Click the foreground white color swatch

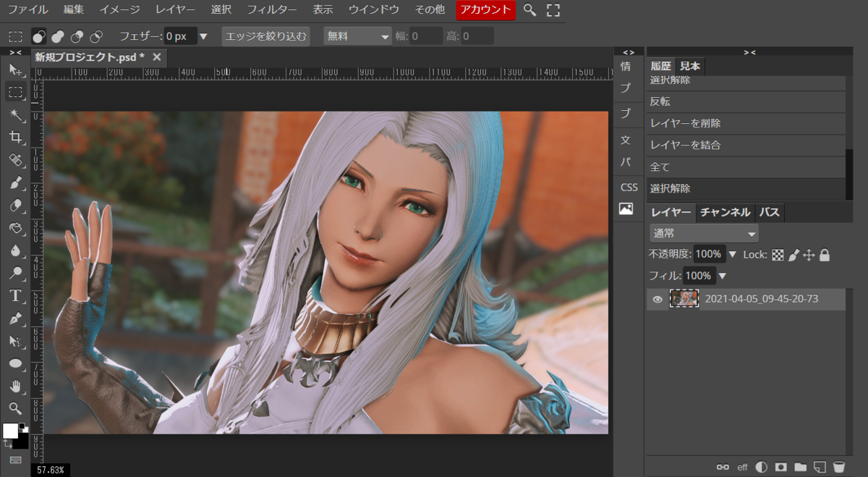(x=10, y=431)
